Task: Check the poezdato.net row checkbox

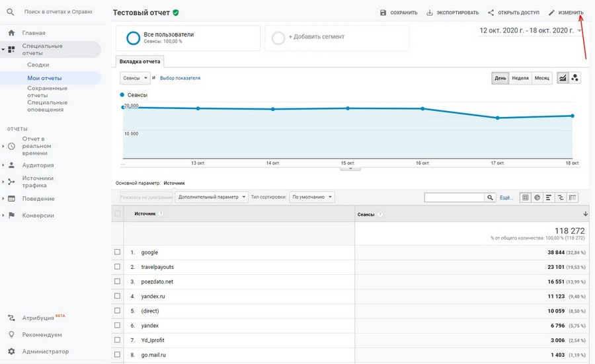Action: 117,281
